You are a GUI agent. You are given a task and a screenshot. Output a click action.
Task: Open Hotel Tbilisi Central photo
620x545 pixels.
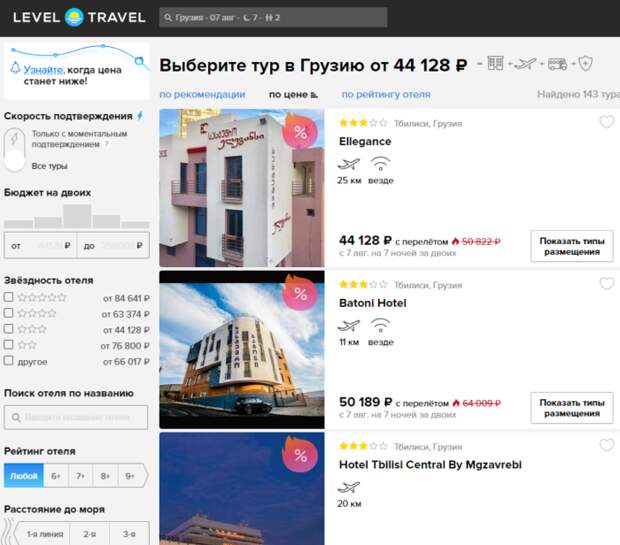242,488
